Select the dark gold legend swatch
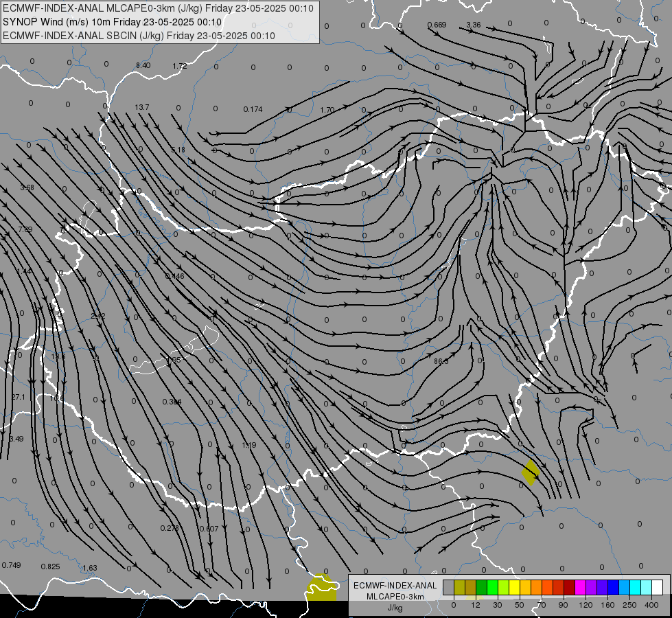Screen dimensions: 672x618 [471, 588]
